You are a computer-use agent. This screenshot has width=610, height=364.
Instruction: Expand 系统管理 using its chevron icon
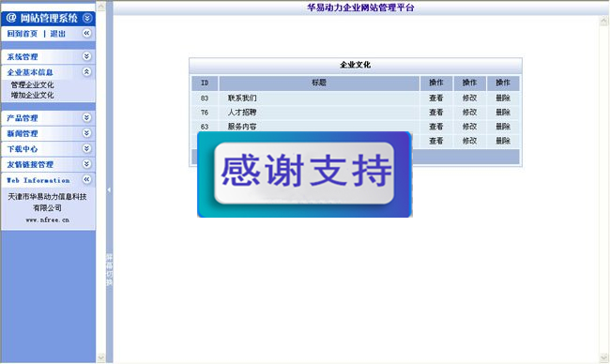click(86, 56)
